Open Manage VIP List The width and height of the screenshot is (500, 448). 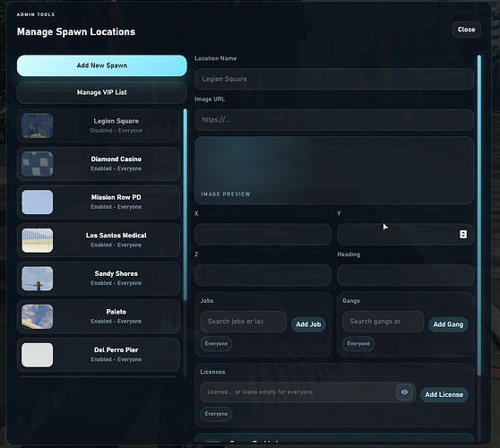102,92
